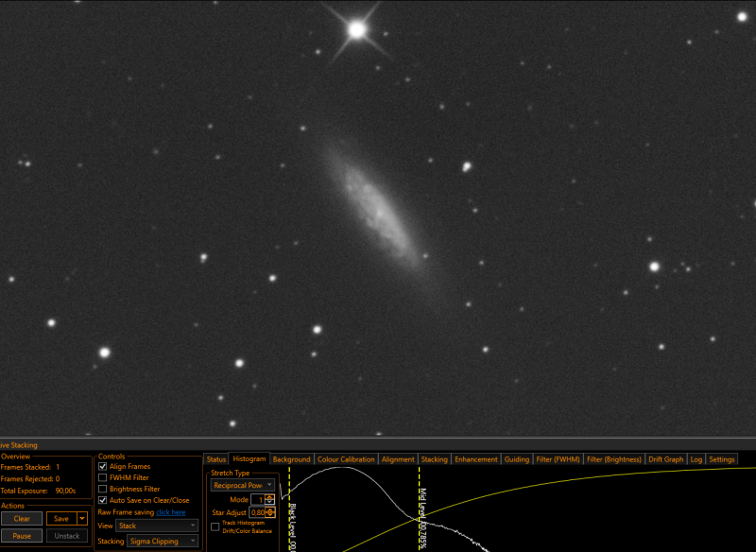Click the 'Frames Rejected: 0' text
The image size is (756, 552).
[x=30, y=478]
